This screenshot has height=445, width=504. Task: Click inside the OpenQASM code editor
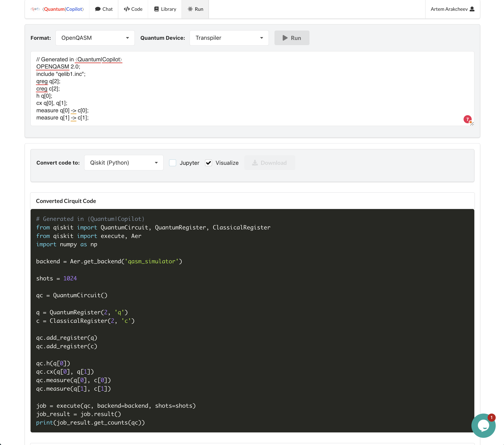point(252,88)
